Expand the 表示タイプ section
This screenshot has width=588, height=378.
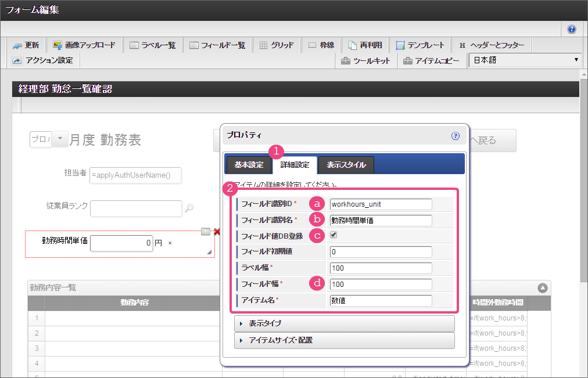pyautogui.click(x=344, y=323)
